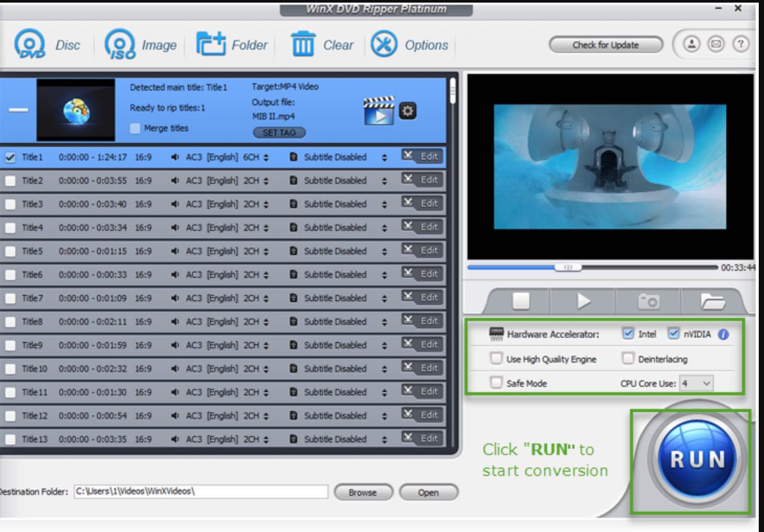Edit Title13 using its scissors button
This screenshot has width=764, height=532.
coord(422,438)
